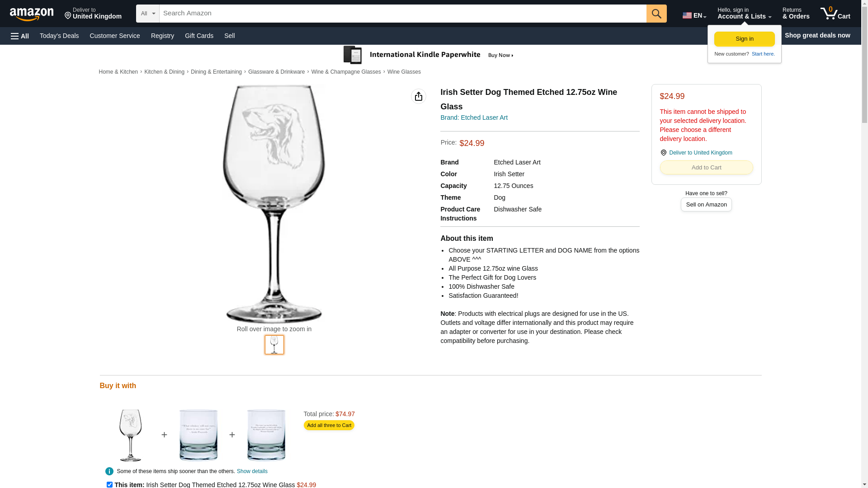Focus the Search Amazon field
Image resolution: width=868 pixels, height=488 pixels.
(x=403, y=14)
